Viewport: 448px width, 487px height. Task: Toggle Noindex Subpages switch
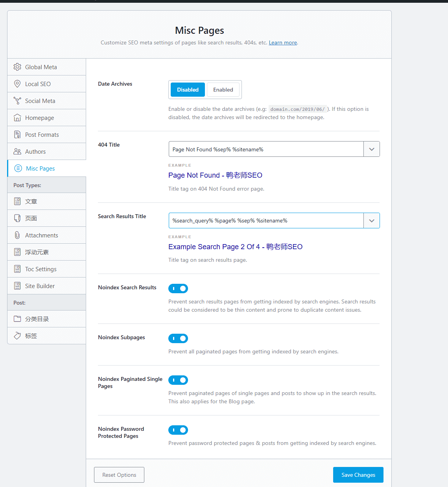178,338
